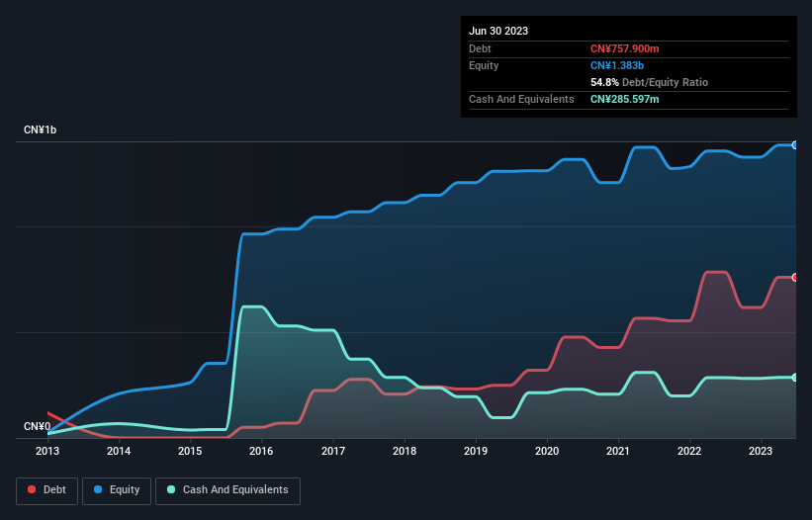Click the 2015 x-axis label

click(190, 451)
